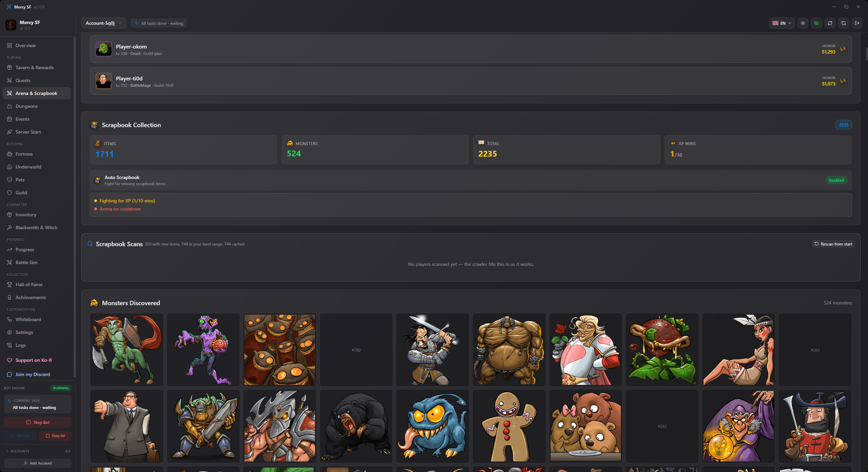
Task: Open Blacksmith & Witch page
Action: (x=37, y=228)
